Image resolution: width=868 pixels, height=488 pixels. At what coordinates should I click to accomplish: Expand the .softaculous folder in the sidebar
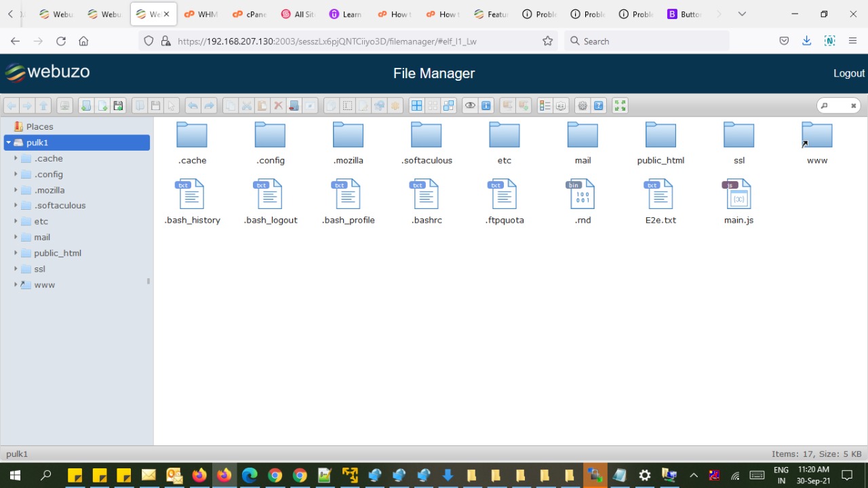pyautogui.click(x=16, y=205)
